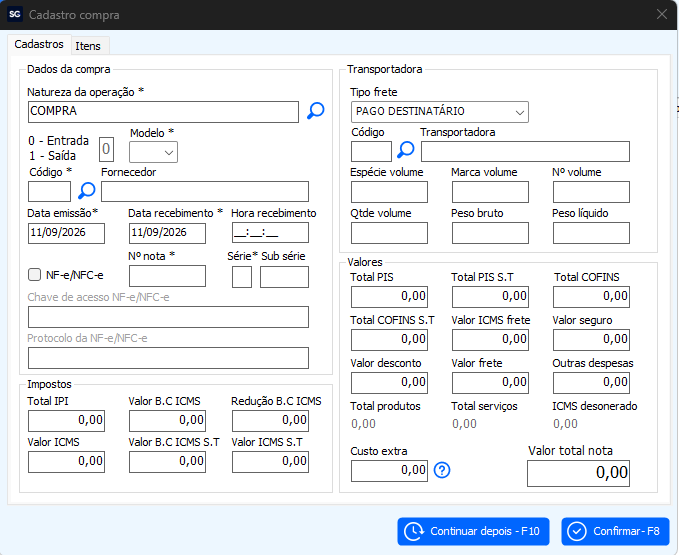
Task: Edit the Valor B.C ICMS S.T field
Action: (167, 462)
